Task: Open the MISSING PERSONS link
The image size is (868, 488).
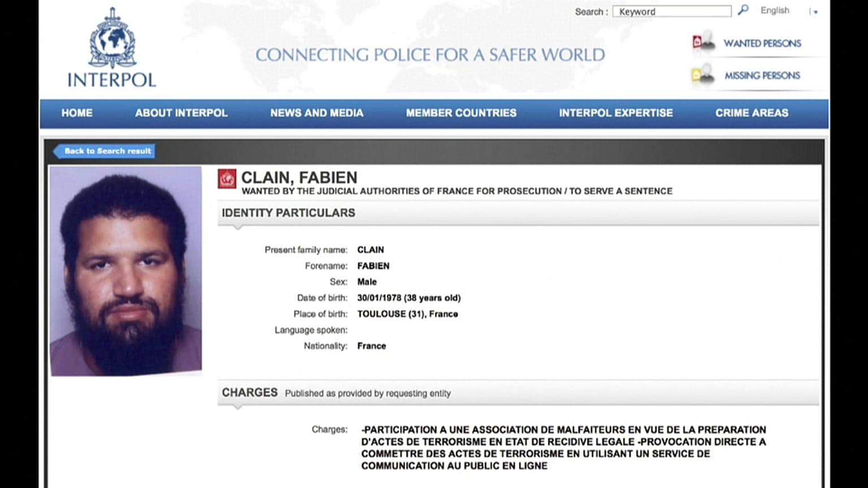Action: 762,76
